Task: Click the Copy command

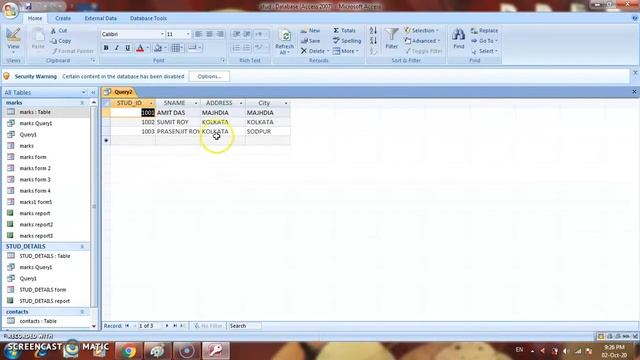Action: point(60,41)
